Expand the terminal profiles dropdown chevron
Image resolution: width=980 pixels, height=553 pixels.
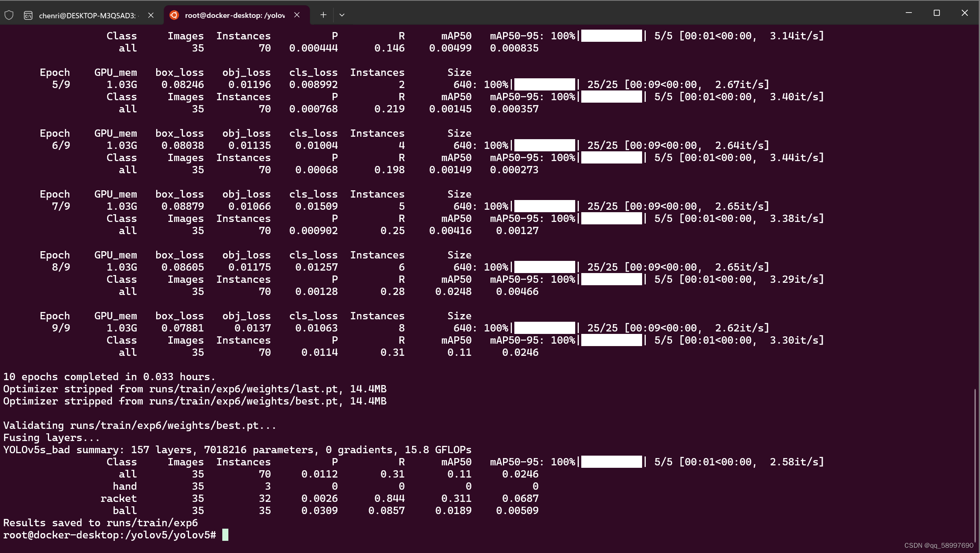tap(342, 15)
